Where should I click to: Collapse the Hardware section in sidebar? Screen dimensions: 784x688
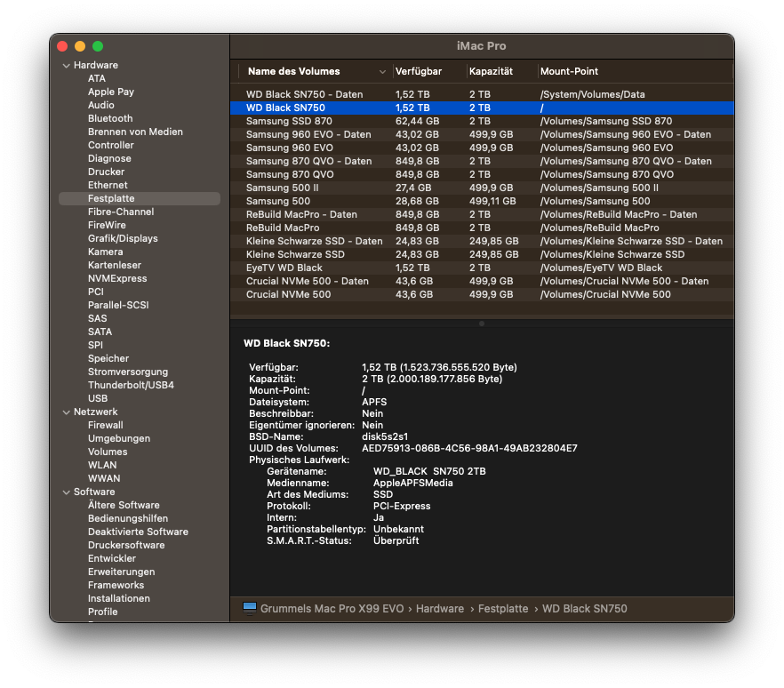coord(66,66)
